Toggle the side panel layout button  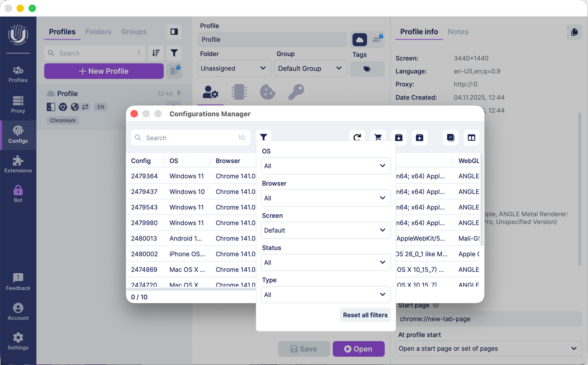[x=174, y=32]
